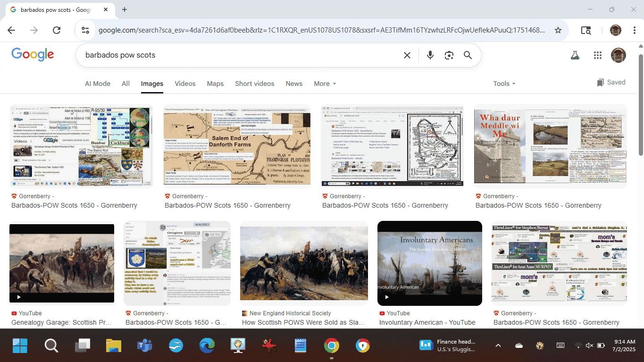644x362 pixels.
Task: Open Search Labs flask icon
Action: click(575, 55)
